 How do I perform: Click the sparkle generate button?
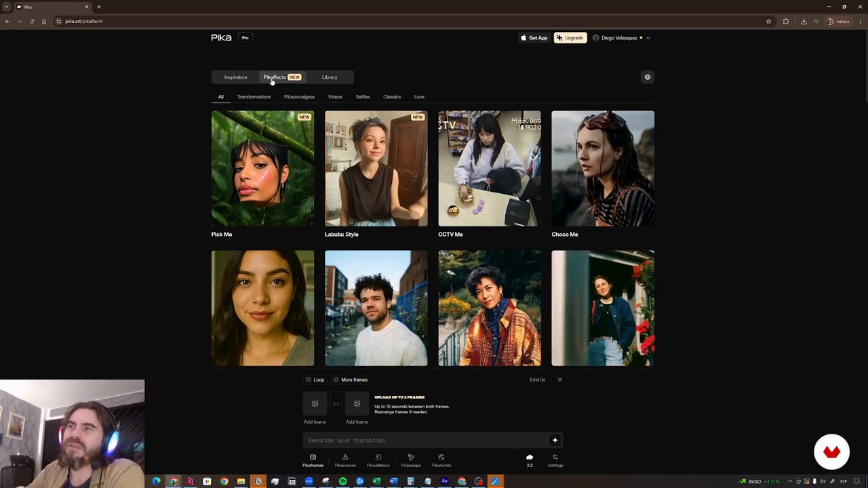[555, 441]
